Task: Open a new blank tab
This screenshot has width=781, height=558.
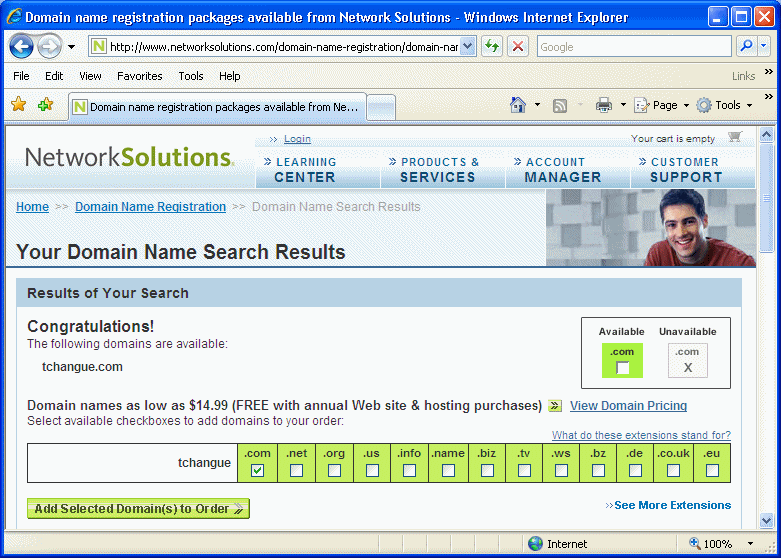Action: tap(381, 107)
